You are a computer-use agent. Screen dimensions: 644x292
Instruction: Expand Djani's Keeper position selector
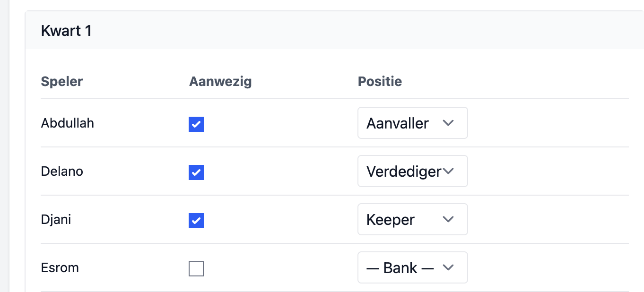[412, 219]
